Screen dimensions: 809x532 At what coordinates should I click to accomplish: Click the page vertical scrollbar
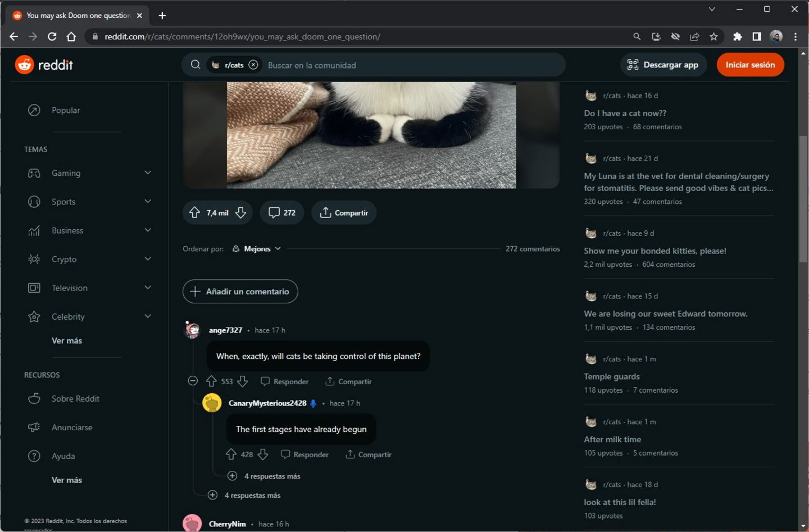pyautogui.click(x=803, y=199)
